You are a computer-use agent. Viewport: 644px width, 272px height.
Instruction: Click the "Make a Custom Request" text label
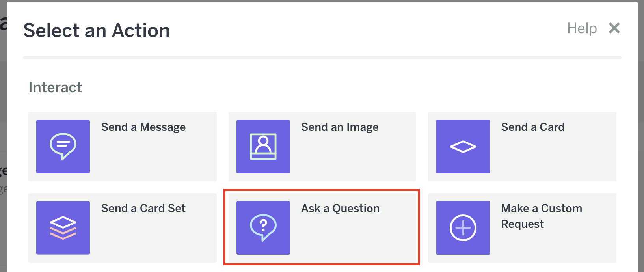pyautogui.click(x=541, y=216)
